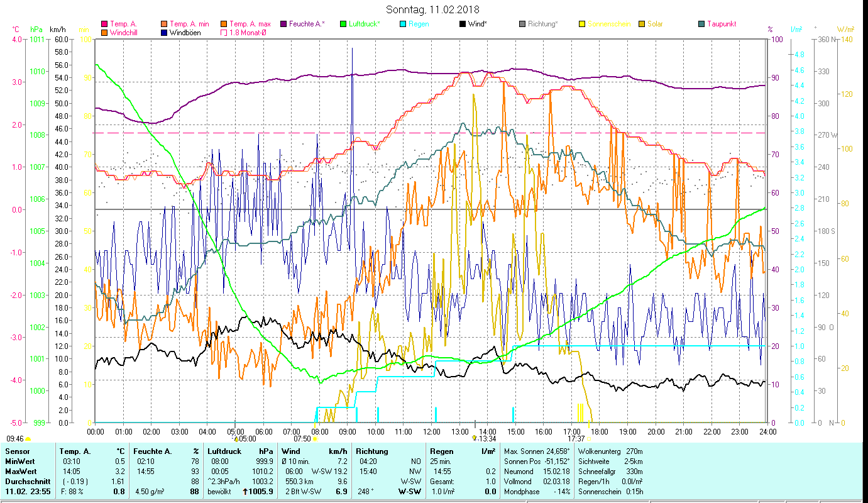Click the Vollmond date entry
Image resolution: width=868 pixels, height=503 pixels.
536,482
